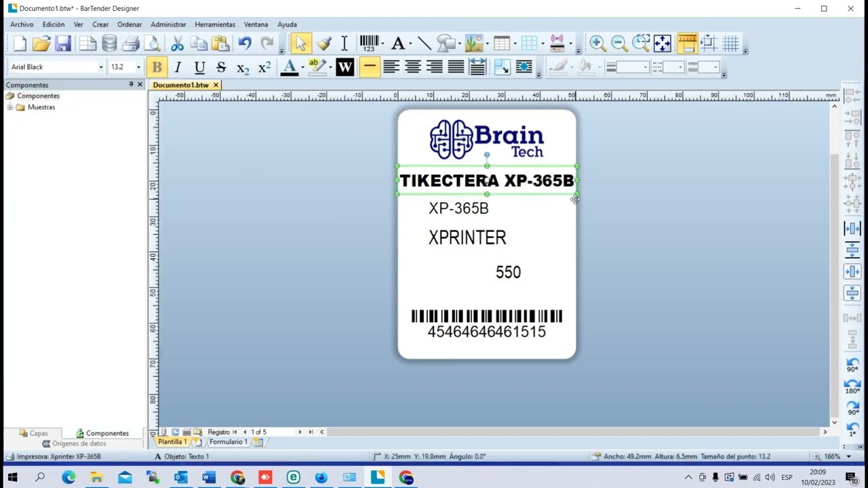Close the Componentes panel
Screen dimensions: 868x488
[140, 85]
